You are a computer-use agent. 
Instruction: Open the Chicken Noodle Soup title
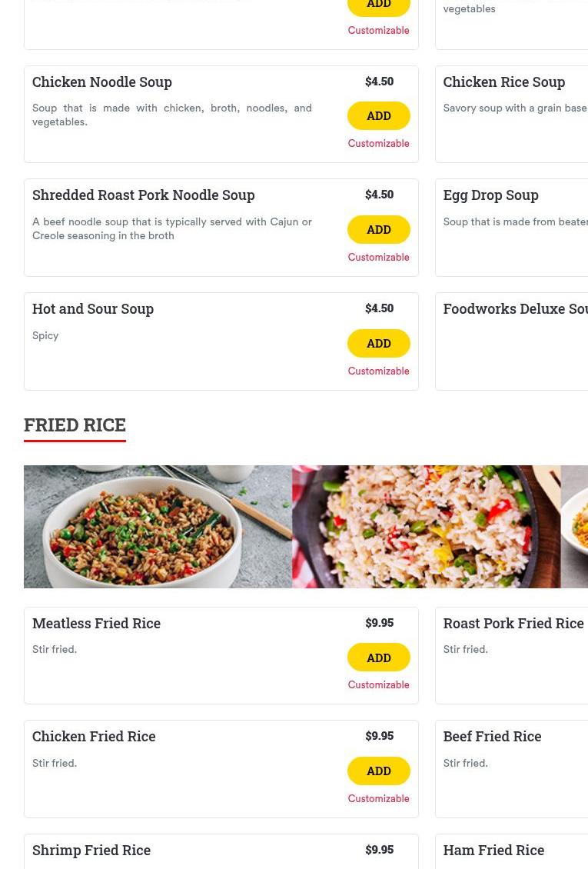click(102, 82)
